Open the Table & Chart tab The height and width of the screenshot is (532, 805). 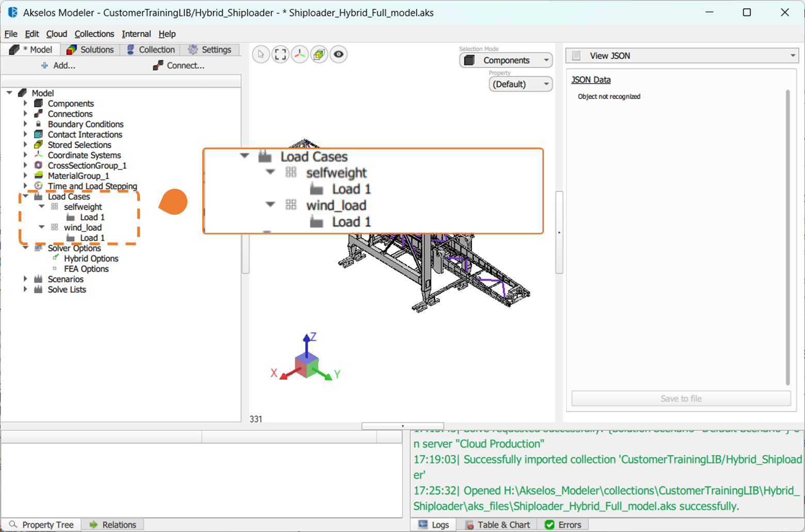[498, 525]
